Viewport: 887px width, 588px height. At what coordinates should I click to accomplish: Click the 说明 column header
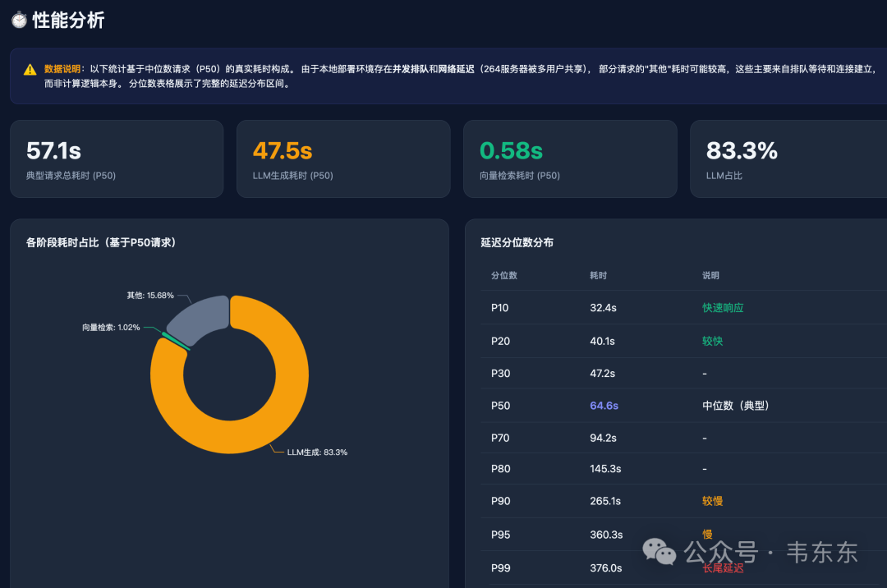(x=710, y=276)
